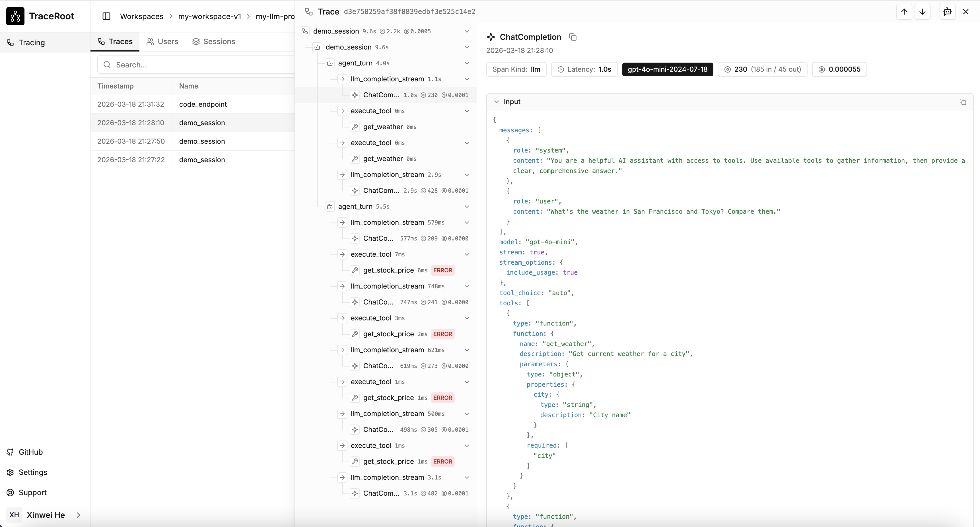Open the my-workspace-v1 breadcrumb link
Screen dimensions: 980x527
(x=209, y=16)
